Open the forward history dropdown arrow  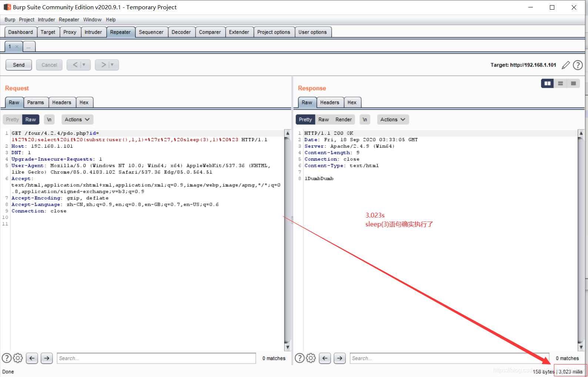coord(113,65)
